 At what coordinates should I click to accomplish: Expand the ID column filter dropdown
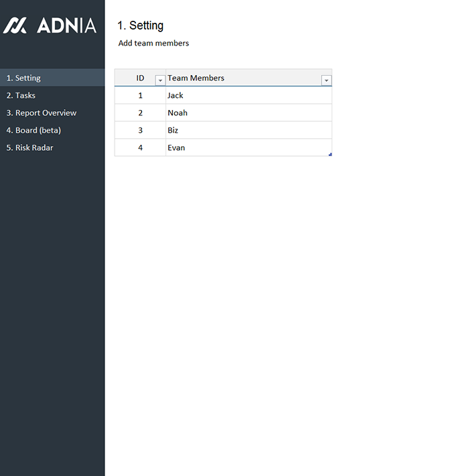tap(160, 80)
